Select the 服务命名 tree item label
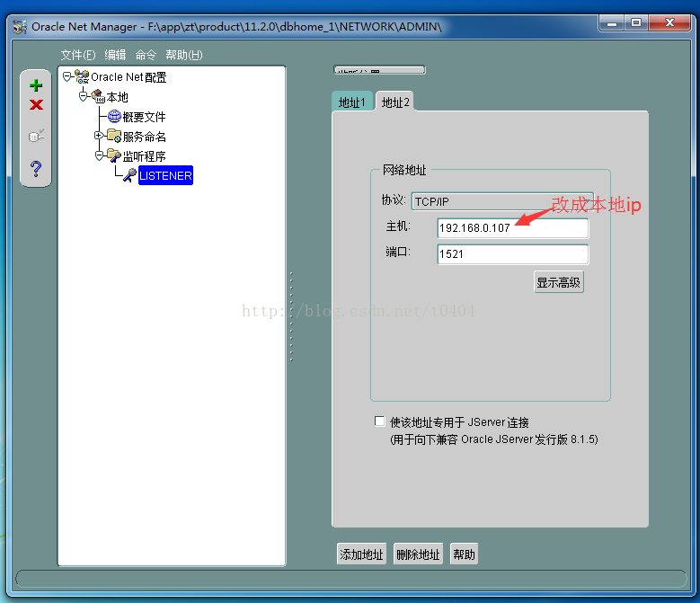Viewport: 700px width, 603px height. (144, 136)
